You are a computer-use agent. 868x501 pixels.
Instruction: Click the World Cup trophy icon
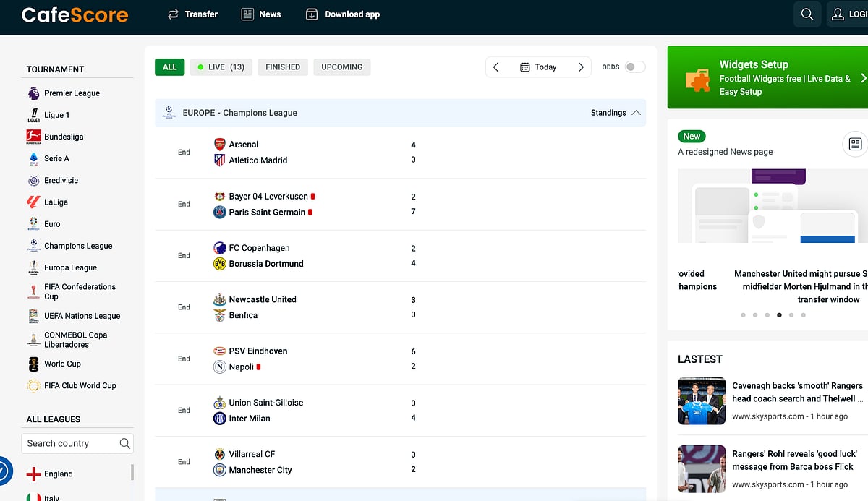click(33, 364)
